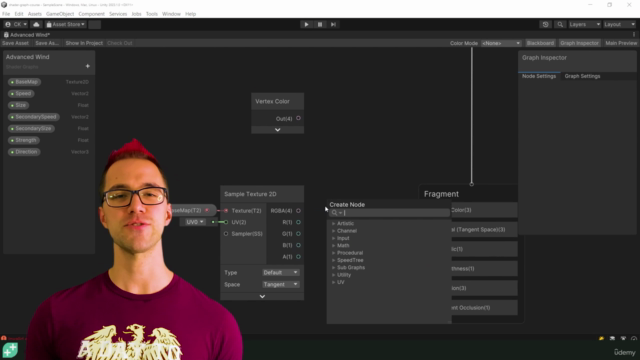Expand the Sample Texture 2D preview chevron
640x360 pixels.
262,296
